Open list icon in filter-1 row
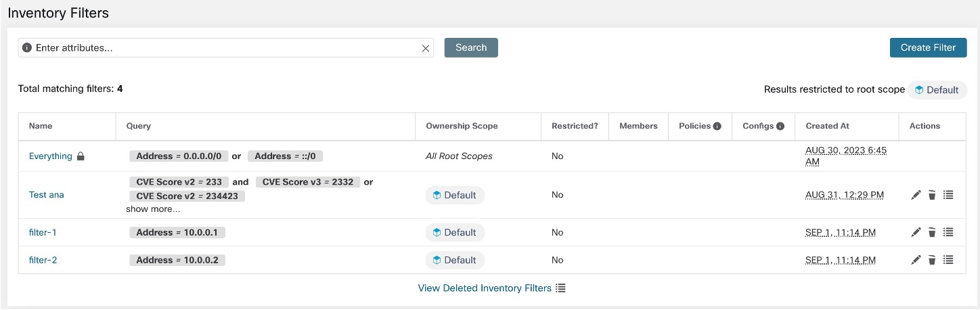Viewport: 980px width, 310px height. point(948,232)
